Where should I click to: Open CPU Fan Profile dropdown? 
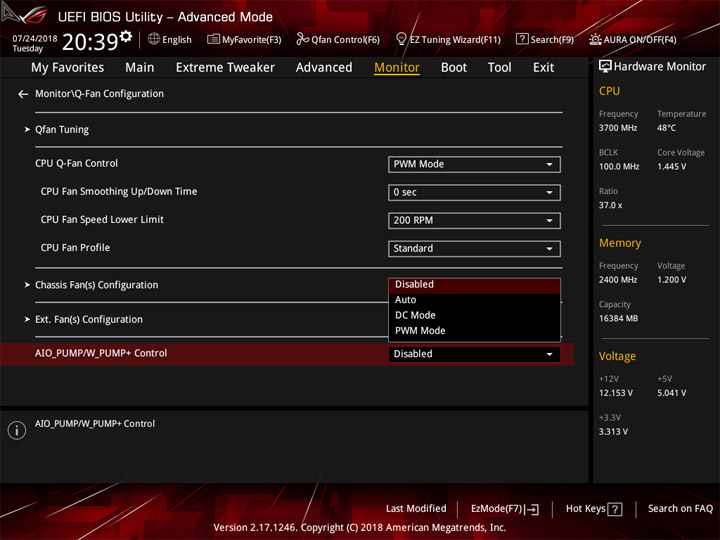[x=474, y=248]
